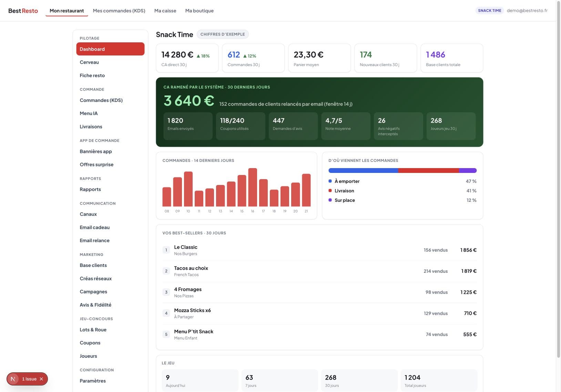Select Mozza Sticks x6 row
561x392 pixels.
pos(319,313)
